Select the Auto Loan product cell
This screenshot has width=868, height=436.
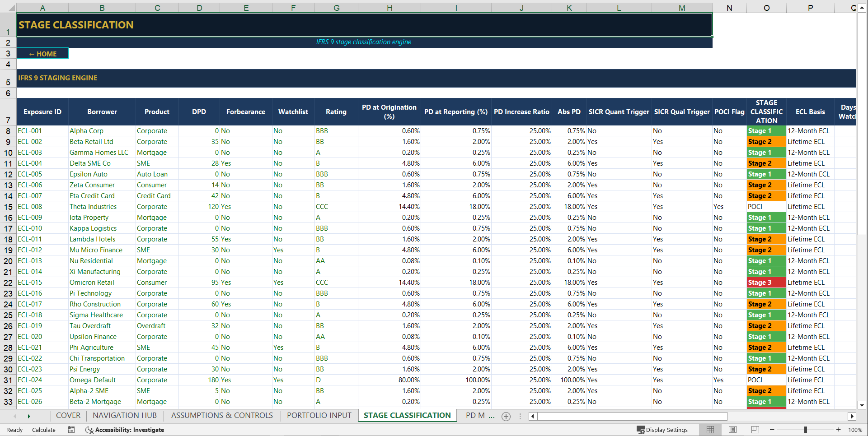pos(157,174)
